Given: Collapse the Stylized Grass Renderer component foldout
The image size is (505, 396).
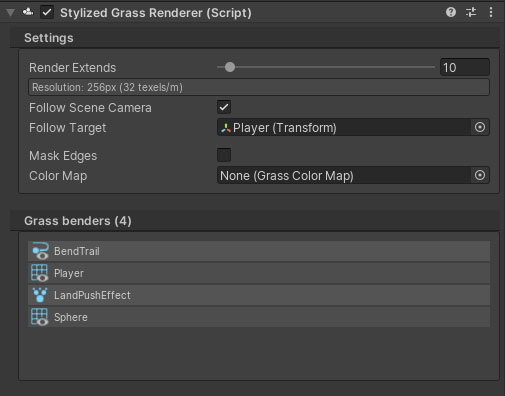Looking at the screenshot, I should (10, 13).
